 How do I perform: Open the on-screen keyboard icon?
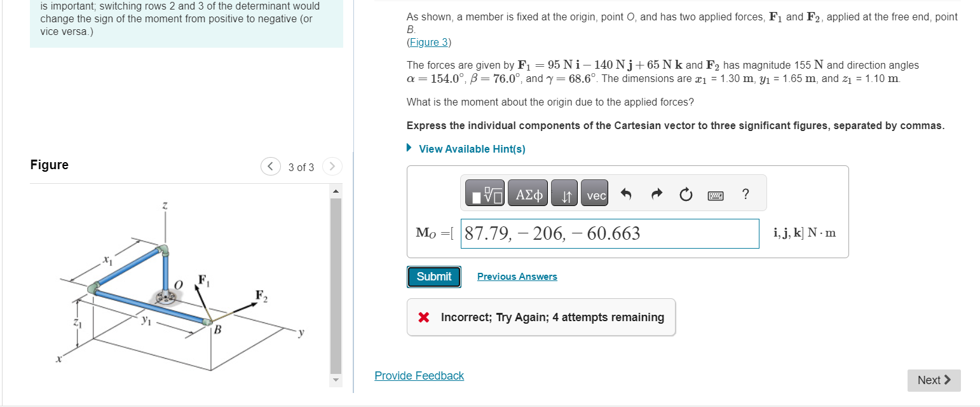coord(715,195)
